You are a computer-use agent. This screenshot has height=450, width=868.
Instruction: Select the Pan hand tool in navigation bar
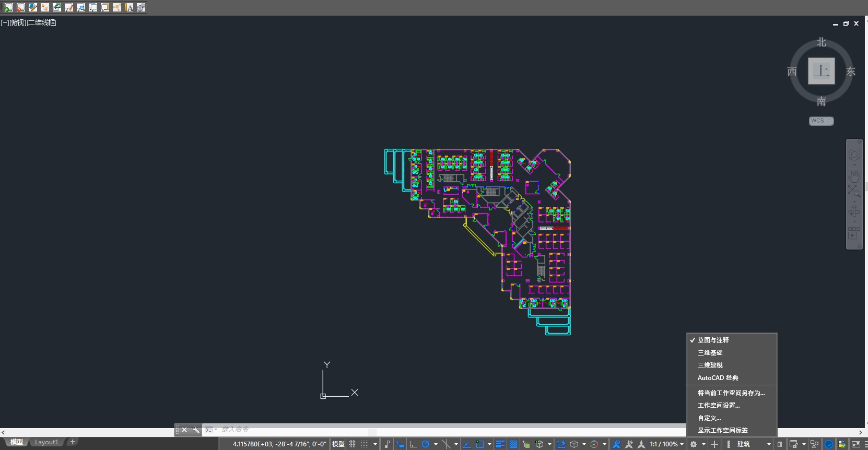pos(854,175)
